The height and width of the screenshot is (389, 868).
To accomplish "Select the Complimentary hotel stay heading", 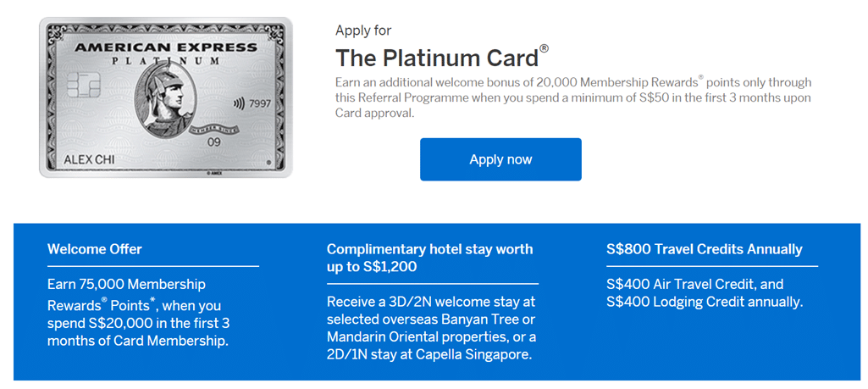I will pyautogui.click(x=430, y=258).
